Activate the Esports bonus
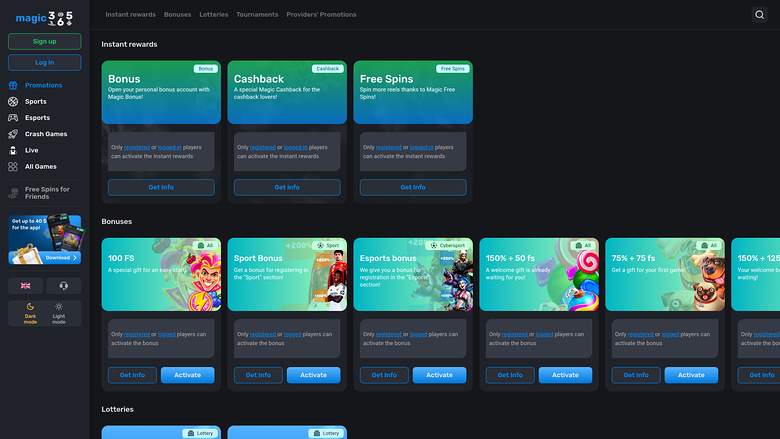 pyautogui.click(x=439, y=375)
